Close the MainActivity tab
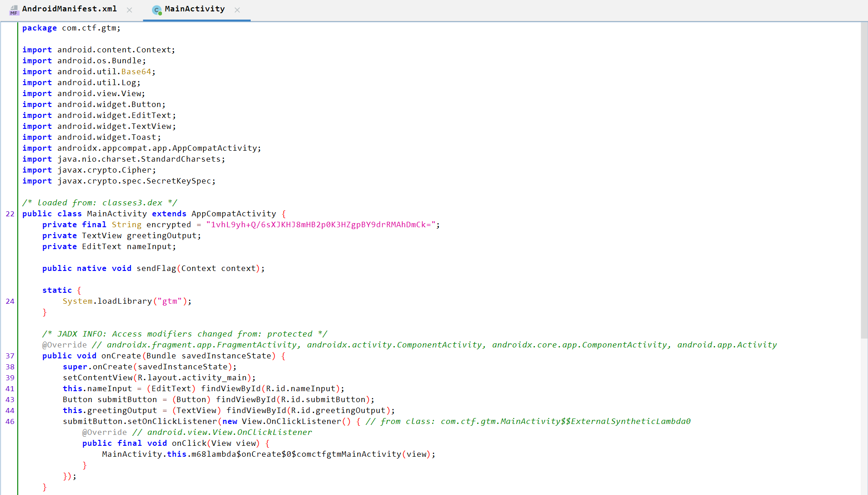The image size is (868, 495). 237,10
